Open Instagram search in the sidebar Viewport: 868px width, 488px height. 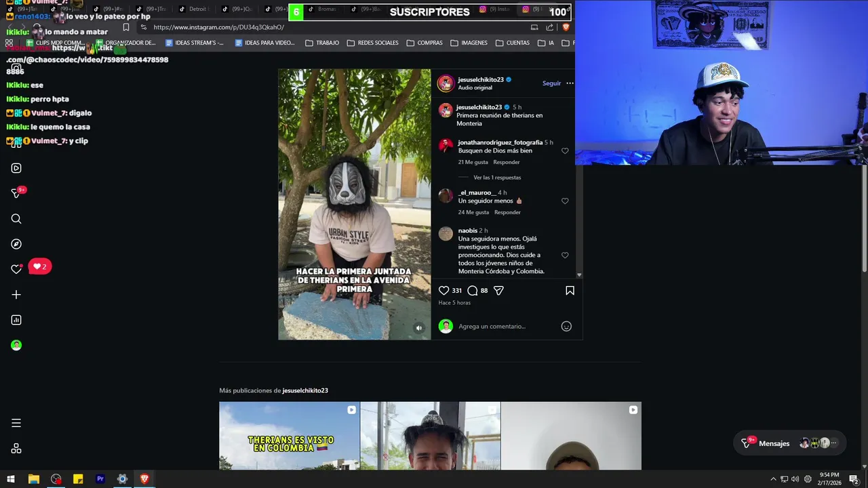pyautogui.click(x=16, y=219)
